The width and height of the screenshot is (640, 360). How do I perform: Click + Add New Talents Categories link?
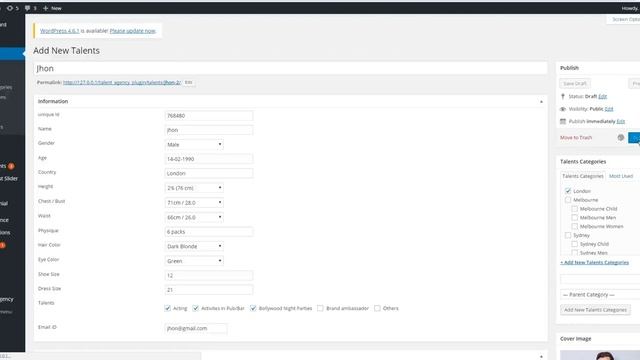tap(594, 262)
